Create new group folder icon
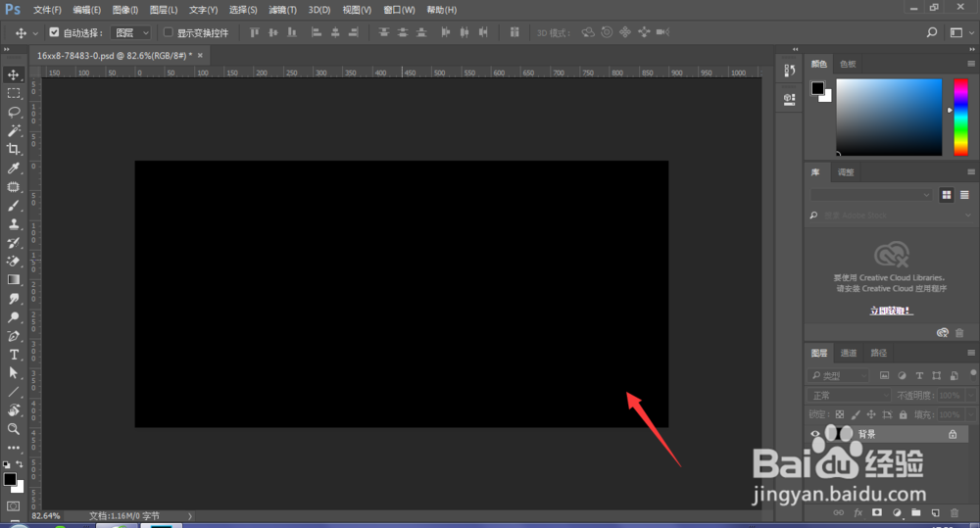Image resolution: width=980 pixels, height=528 pixels. coord(915,512)
